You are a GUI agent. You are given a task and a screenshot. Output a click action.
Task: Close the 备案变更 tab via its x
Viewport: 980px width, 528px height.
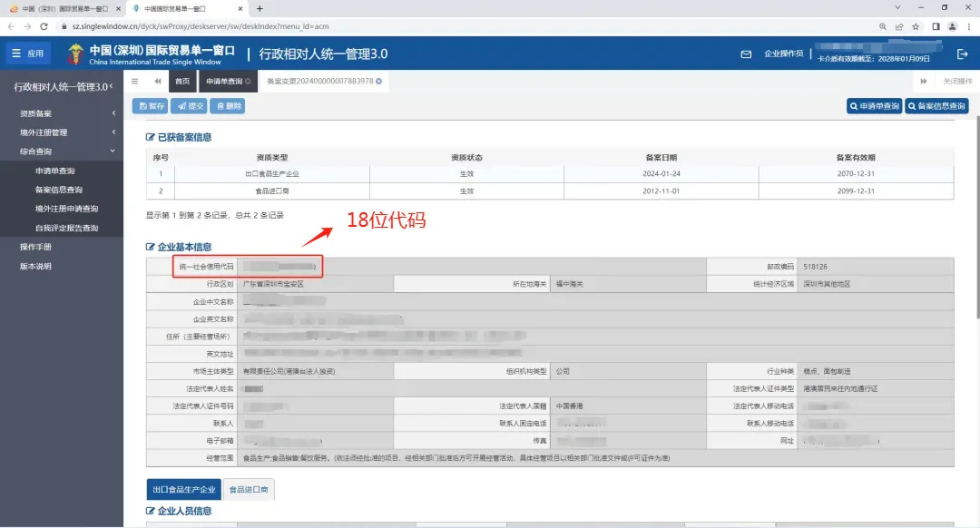(378, 82)
